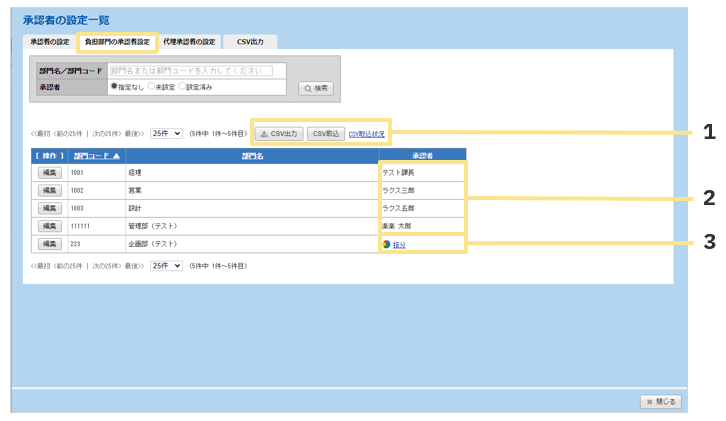Click 編集 for department 1003 設計
Image resolution: width=726 pixels, height=421 pixels.
(49, 208)
